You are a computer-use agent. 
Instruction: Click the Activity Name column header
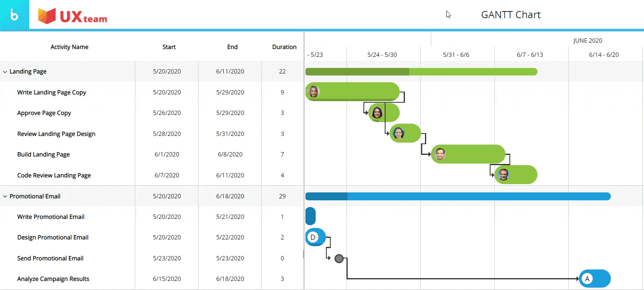pyautogui.click(x=69, y=47)
